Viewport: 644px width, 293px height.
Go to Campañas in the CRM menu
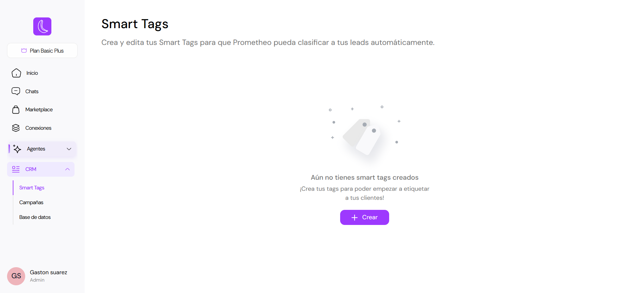click(x=31, y=202)
